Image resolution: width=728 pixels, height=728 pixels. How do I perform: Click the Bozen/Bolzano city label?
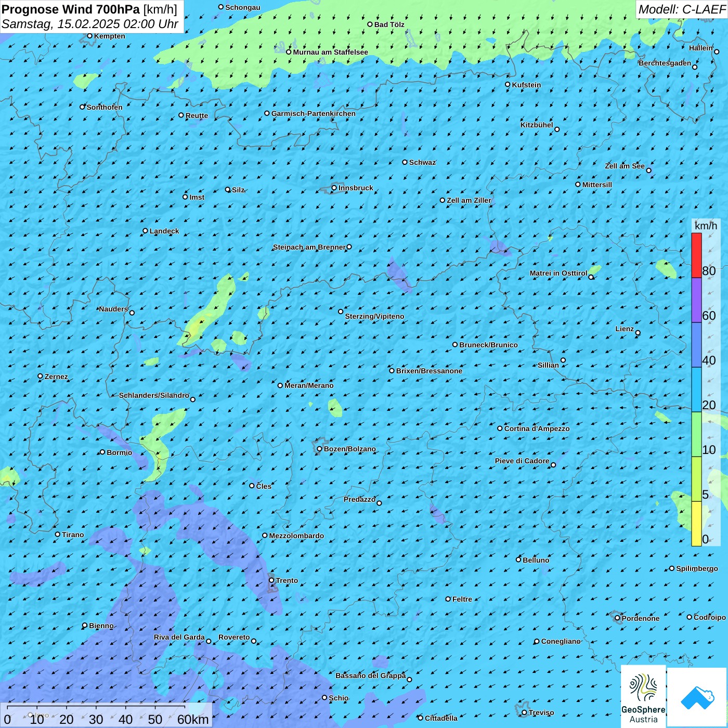(x=349, y=449)
